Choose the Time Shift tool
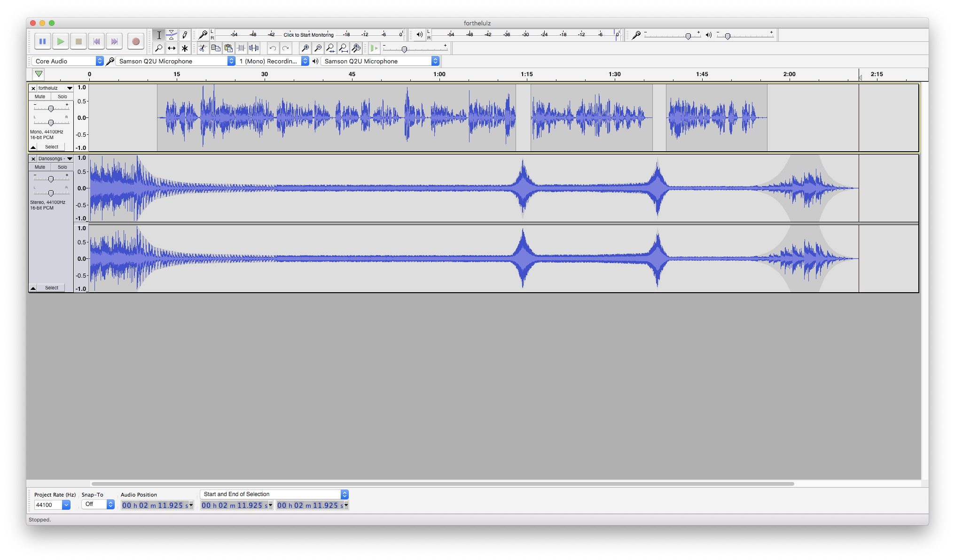This screenshot has height=560, width=955. pyautogui.click(x=172, y=48)
